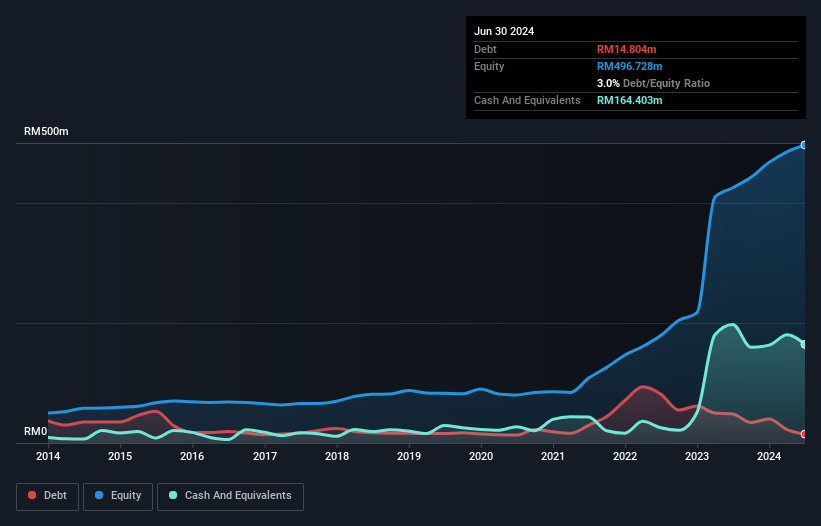Click the 2015 x-axis label
Screen dimensions: 821x526
(120, 456)
